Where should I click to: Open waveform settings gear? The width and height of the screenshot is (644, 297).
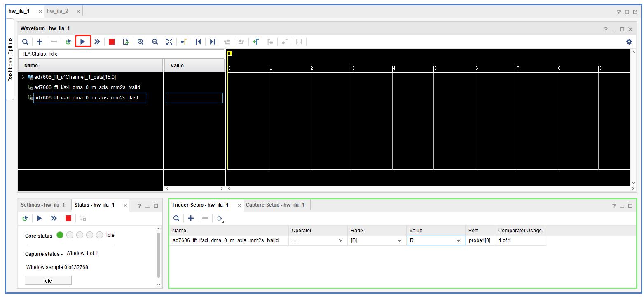[x=629, y=42]
